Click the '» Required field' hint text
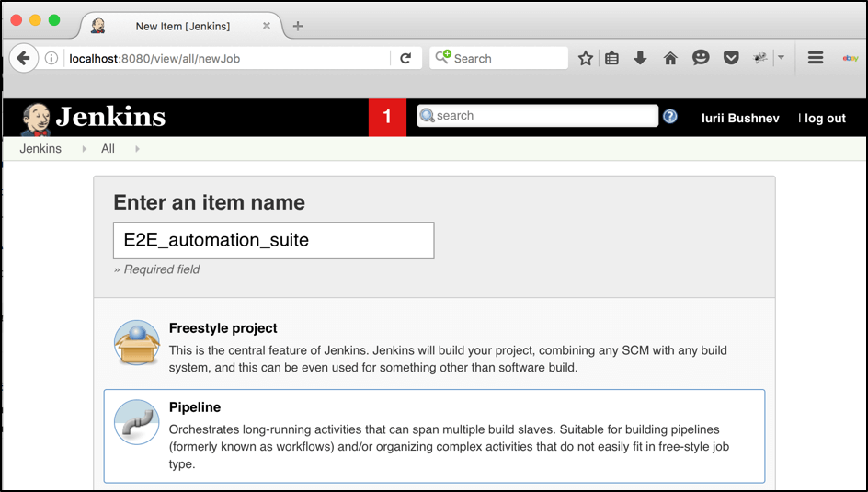 156,269
